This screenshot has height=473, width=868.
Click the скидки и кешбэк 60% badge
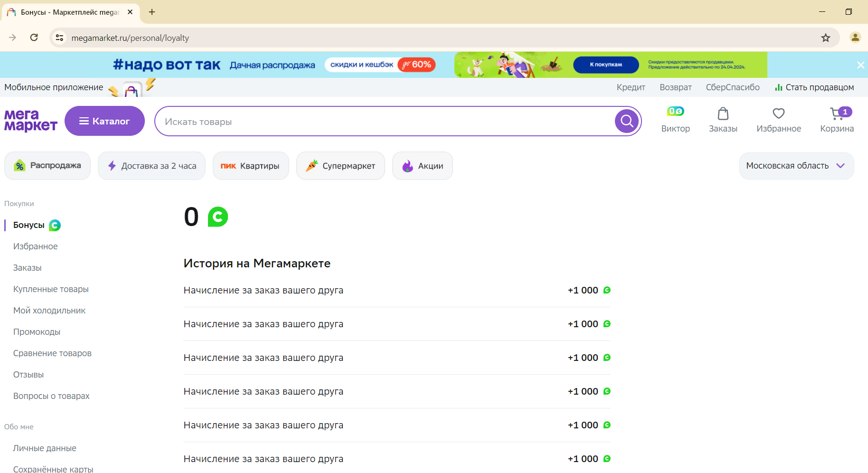[380, 65]
